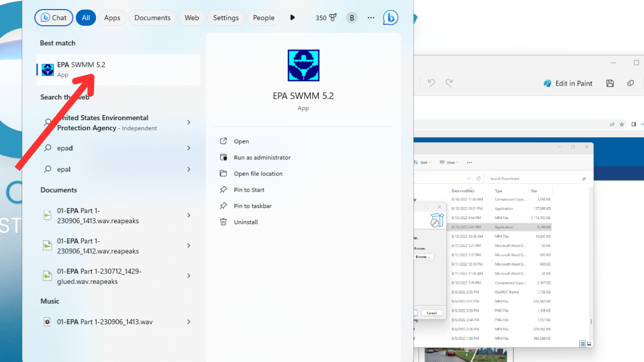Click the refresh icon in File Explorer
The width and height of the screenshot is (644, 362).
(x=478, y=178)
